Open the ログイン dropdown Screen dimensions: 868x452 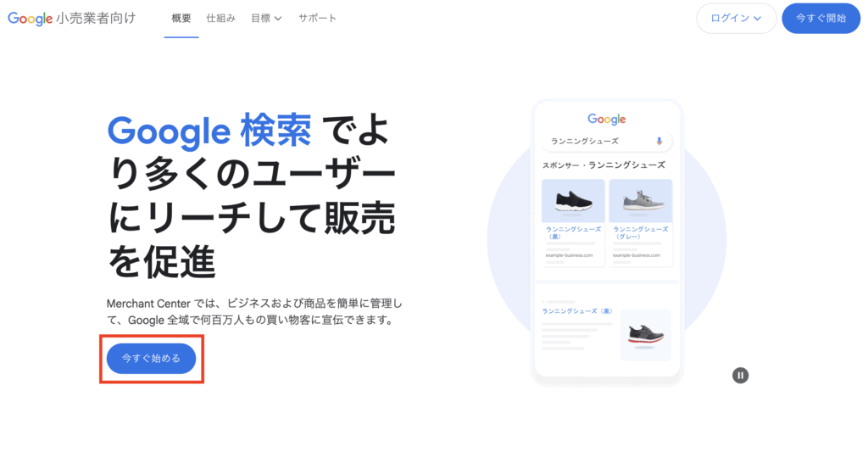[x=737, y=19]
